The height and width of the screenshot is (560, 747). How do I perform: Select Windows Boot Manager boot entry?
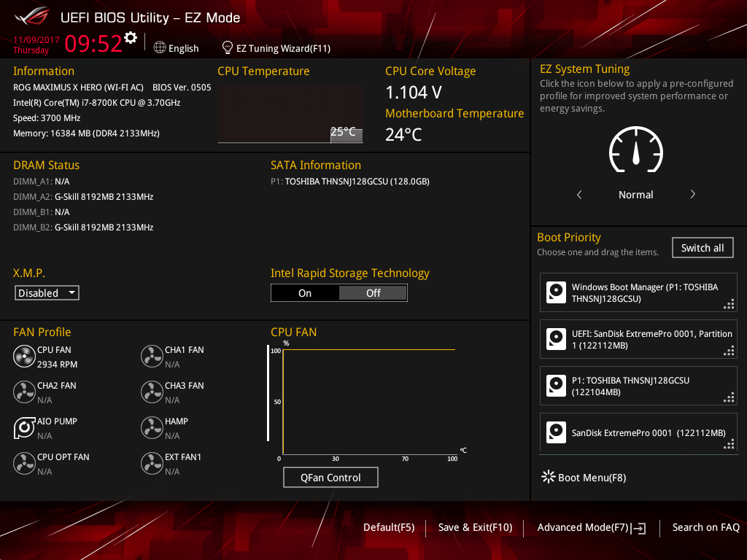click(638, 292)
